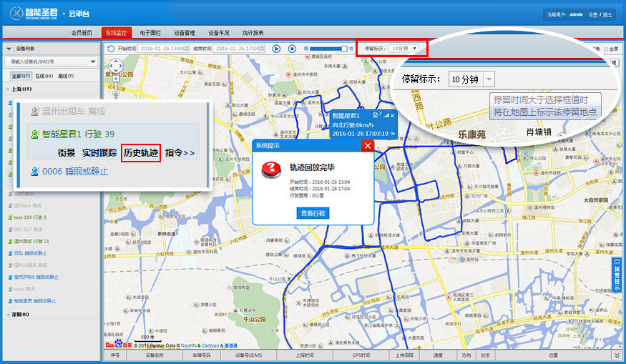
Task: Open the 停留标识 10分钟 dropdown
Action: pos(405,49)
